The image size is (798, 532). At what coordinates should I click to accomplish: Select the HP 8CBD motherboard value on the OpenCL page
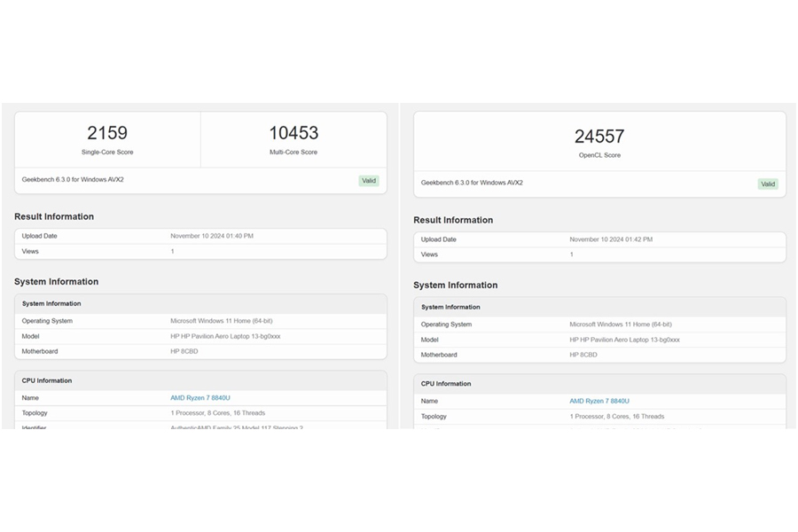[x=583, y=355]
